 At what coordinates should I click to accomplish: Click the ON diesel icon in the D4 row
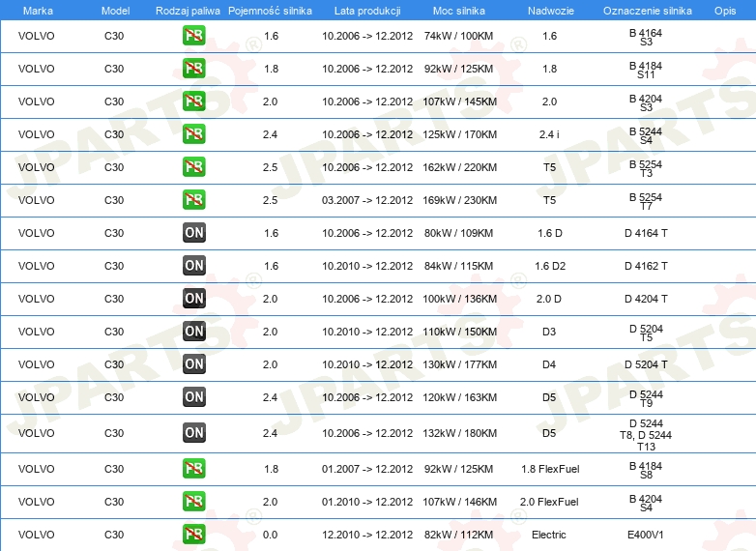(193, 364)
